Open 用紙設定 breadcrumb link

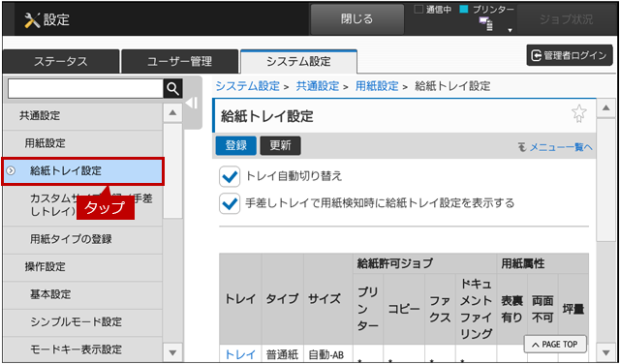[377, 86]
